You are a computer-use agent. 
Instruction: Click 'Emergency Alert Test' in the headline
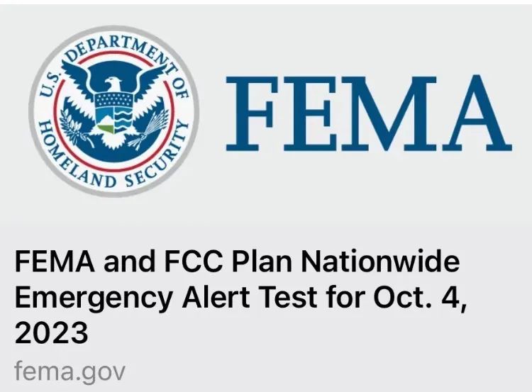click(x=166, y=298)
